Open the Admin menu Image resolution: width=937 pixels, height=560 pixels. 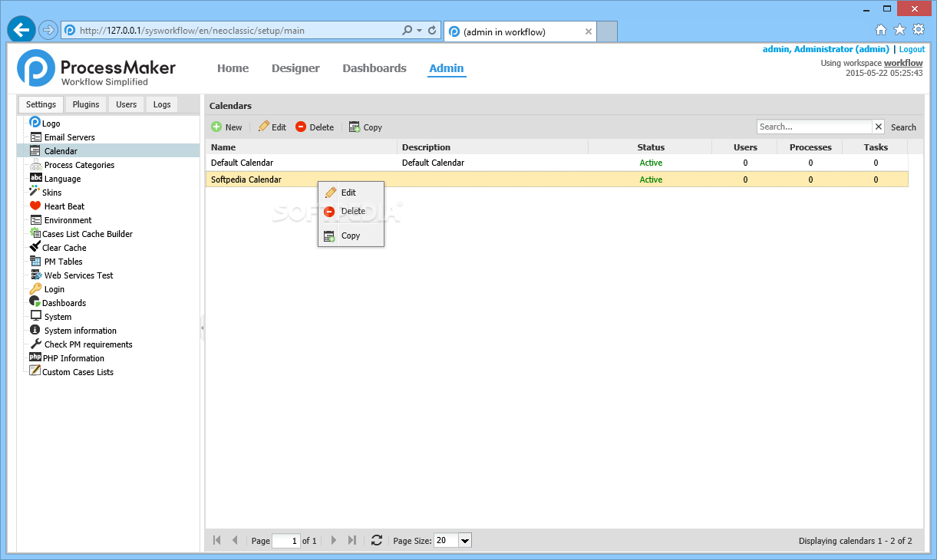tap(446, 68)
